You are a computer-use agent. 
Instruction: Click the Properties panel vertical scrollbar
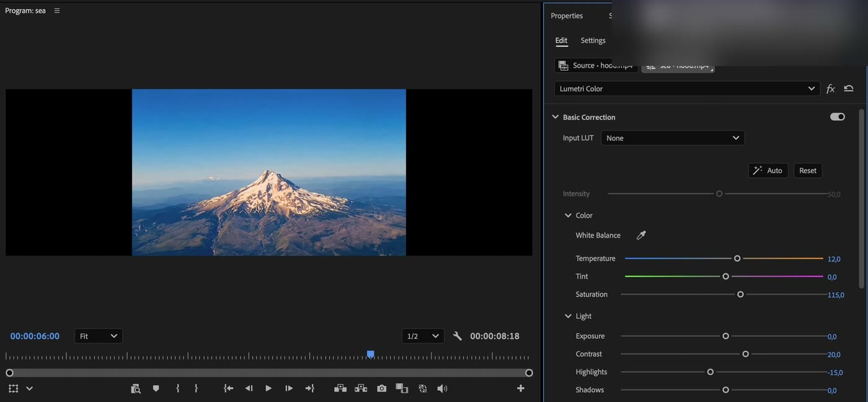[x=861, y=199]
